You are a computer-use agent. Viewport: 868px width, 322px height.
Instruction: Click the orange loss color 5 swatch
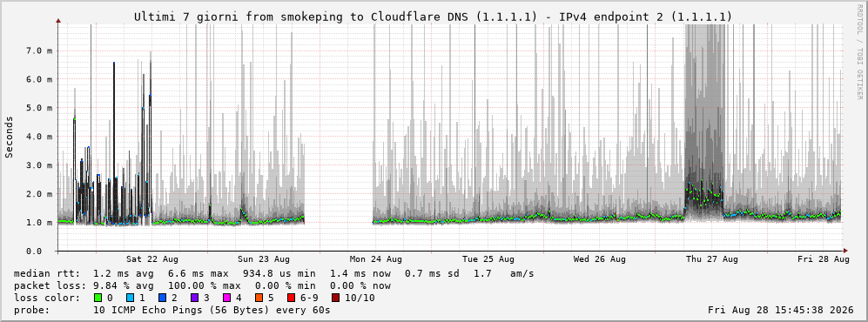pyautogui.click(x=259, y=298)
